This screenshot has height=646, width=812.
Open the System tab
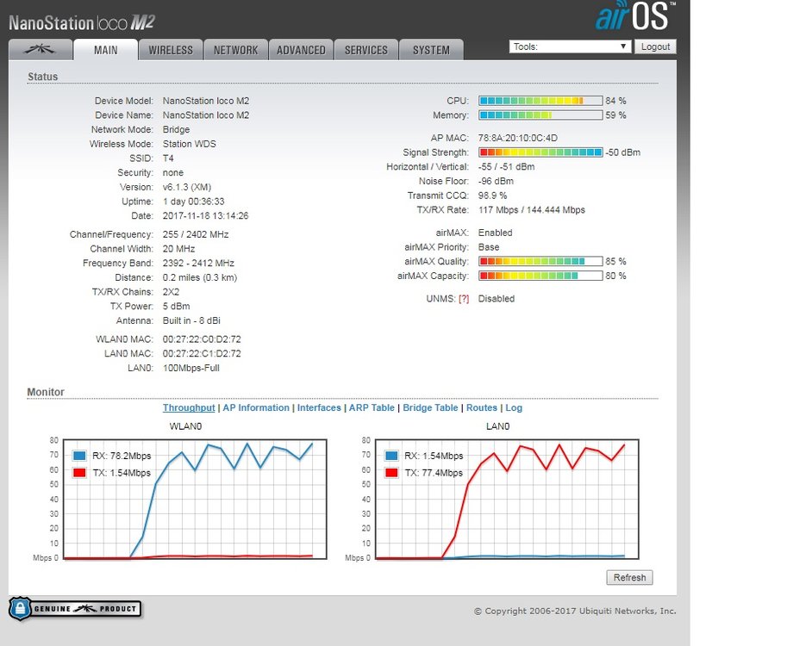[431, 50]
